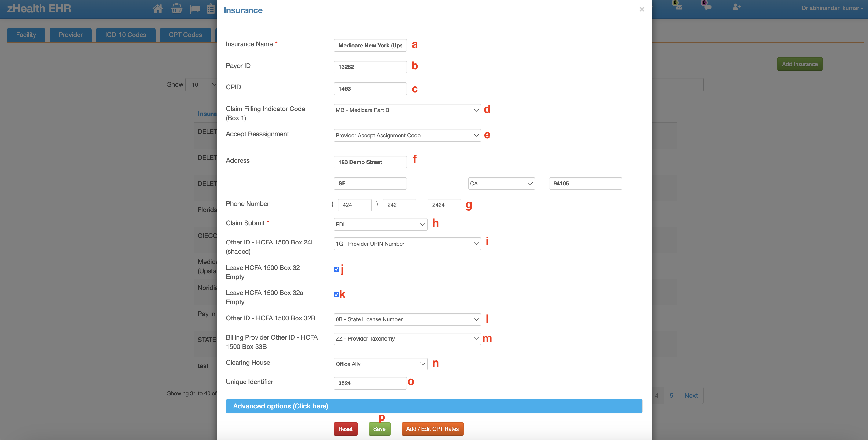
Task: Click phone line number field 2424
Action: (x=444, y=205)
